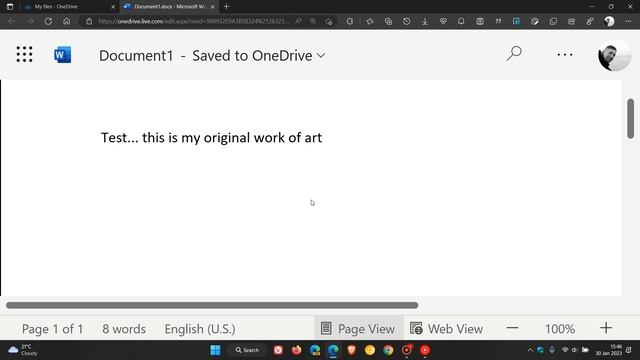Click the taskbar Search box
Image resolution: width=640 pixels, height=360 pixels.
click(247, 350)
